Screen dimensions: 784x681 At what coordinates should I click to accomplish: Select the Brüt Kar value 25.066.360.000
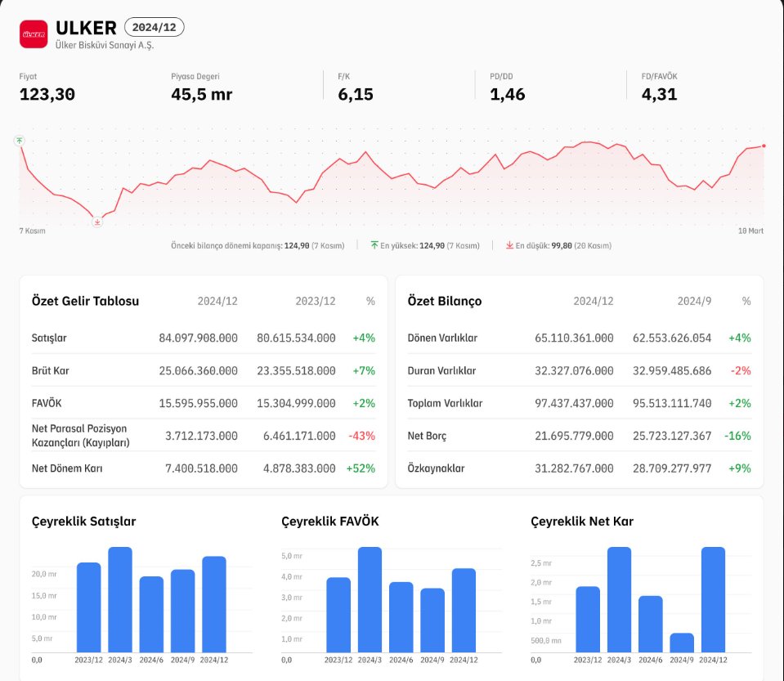[x=199, y=370]
